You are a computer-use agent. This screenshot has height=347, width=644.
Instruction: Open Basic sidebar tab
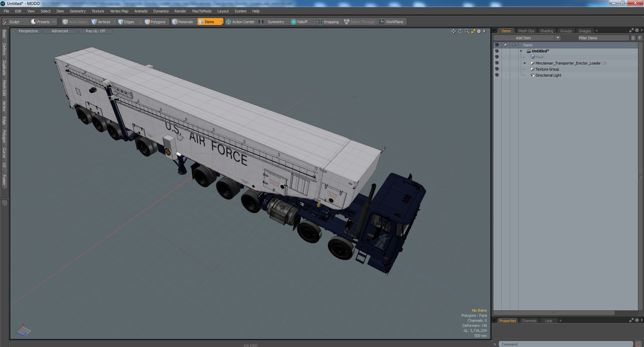(x=4, y=34)
